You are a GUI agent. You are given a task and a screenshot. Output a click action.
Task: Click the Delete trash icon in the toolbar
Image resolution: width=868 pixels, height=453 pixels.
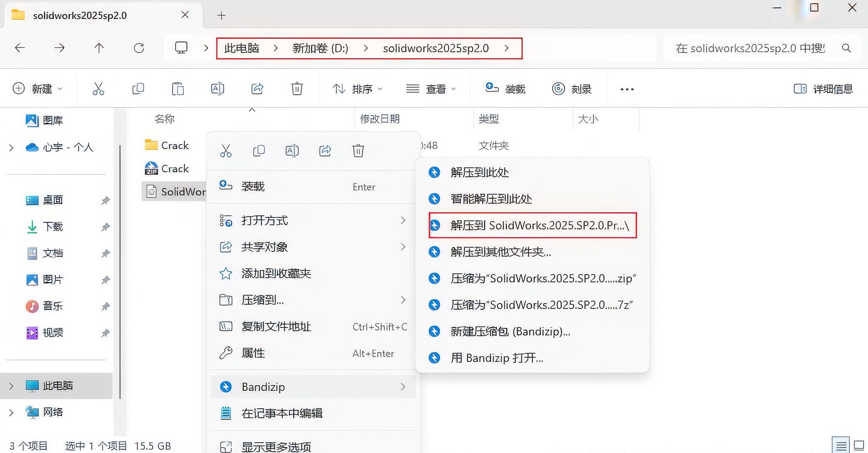coord(297,89)
